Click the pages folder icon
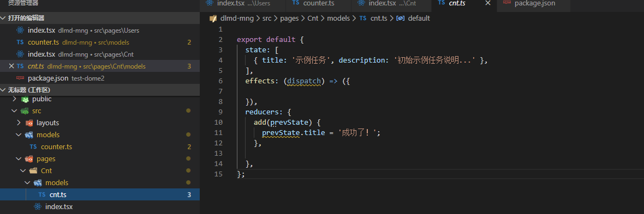The width and height of the screenshot is (644, 214). coord(29,158)
